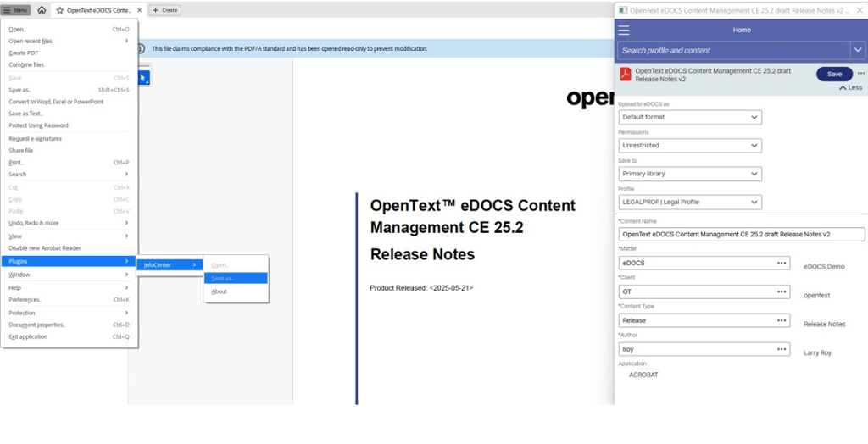Viewport: 868px width, 444px height.
Task: Click the Acrobat Home icon
Action: pos(42,10)
